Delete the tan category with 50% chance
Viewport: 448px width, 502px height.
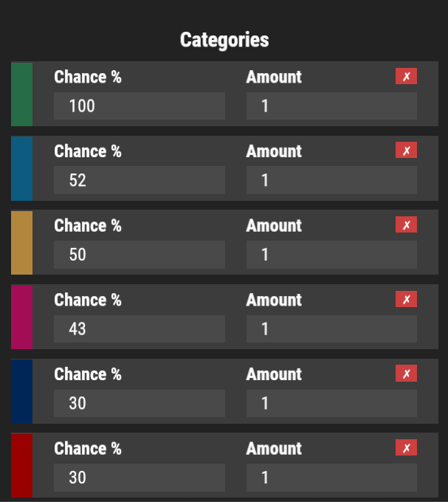click(406, 224)
